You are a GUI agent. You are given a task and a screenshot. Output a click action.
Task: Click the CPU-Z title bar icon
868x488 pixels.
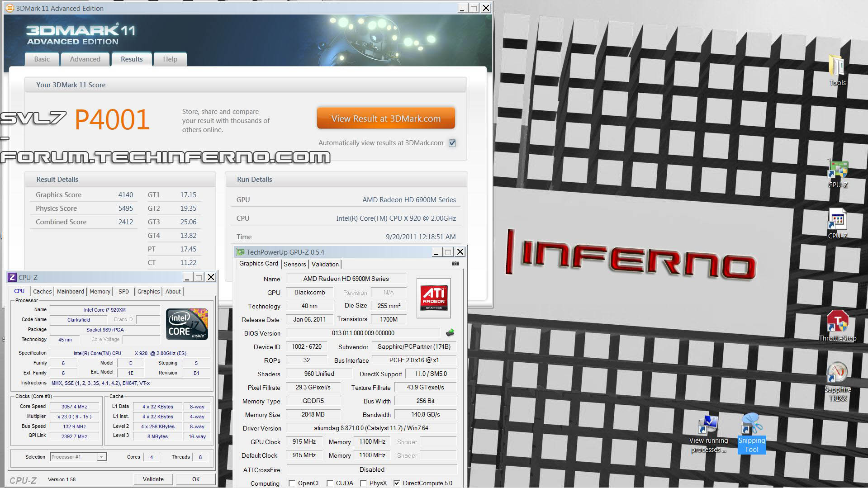12,277
